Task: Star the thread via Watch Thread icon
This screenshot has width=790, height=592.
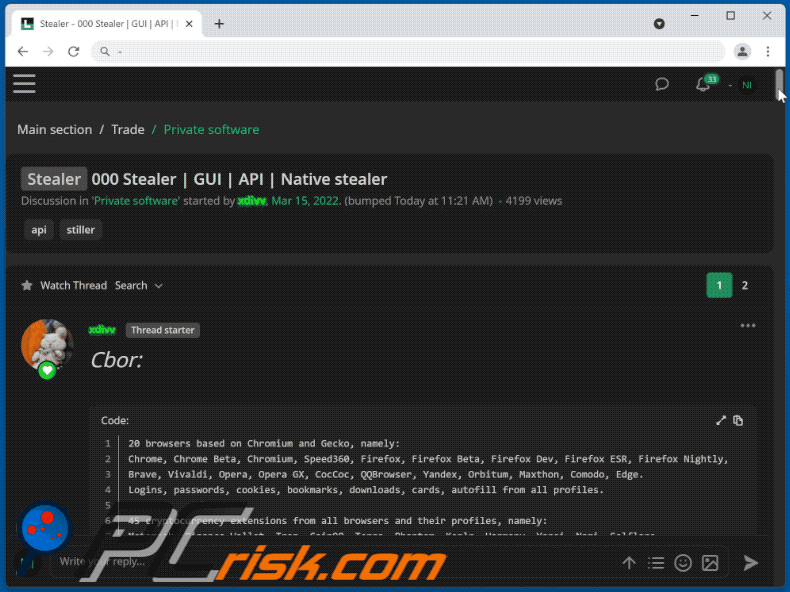Action: (x=27, y=286)
